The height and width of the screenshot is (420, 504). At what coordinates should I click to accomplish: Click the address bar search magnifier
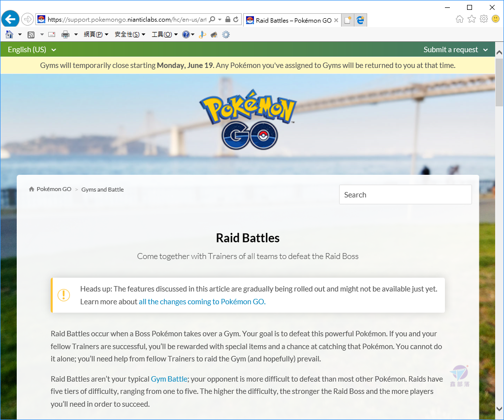[x=212, y=20]
